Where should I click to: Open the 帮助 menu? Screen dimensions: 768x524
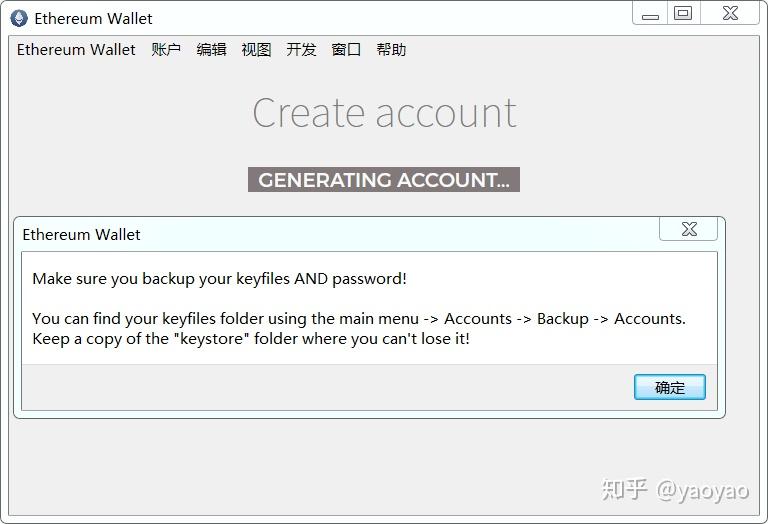point(391,49)
